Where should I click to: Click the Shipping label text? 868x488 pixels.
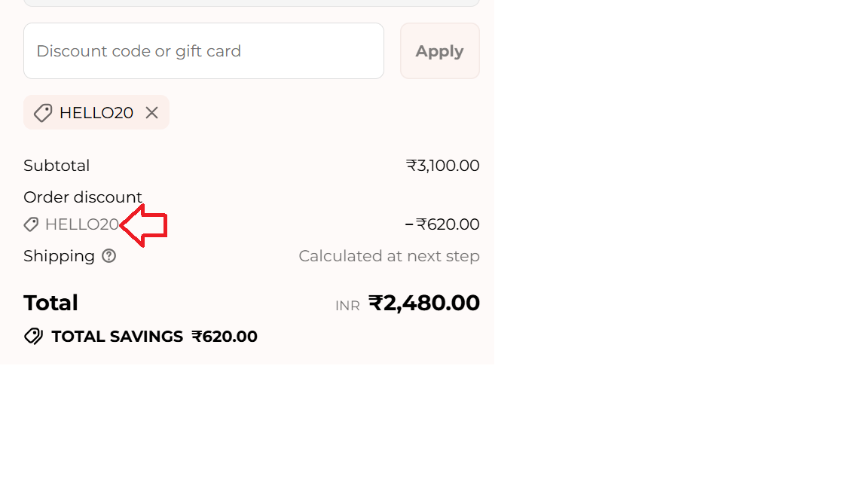59,256
